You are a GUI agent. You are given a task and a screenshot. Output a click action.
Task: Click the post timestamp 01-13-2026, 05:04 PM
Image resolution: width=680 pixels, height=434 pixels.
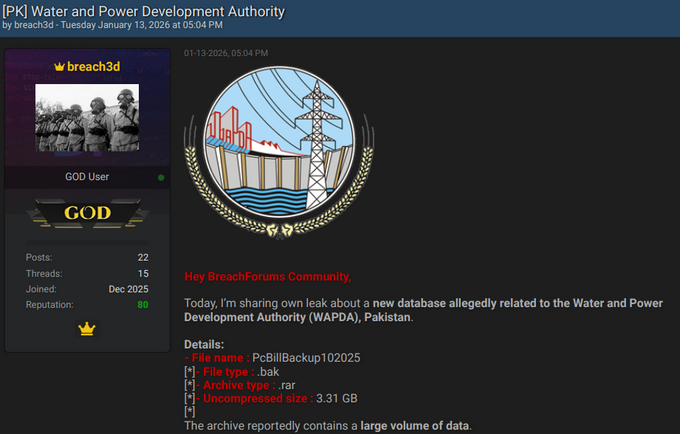226,53
